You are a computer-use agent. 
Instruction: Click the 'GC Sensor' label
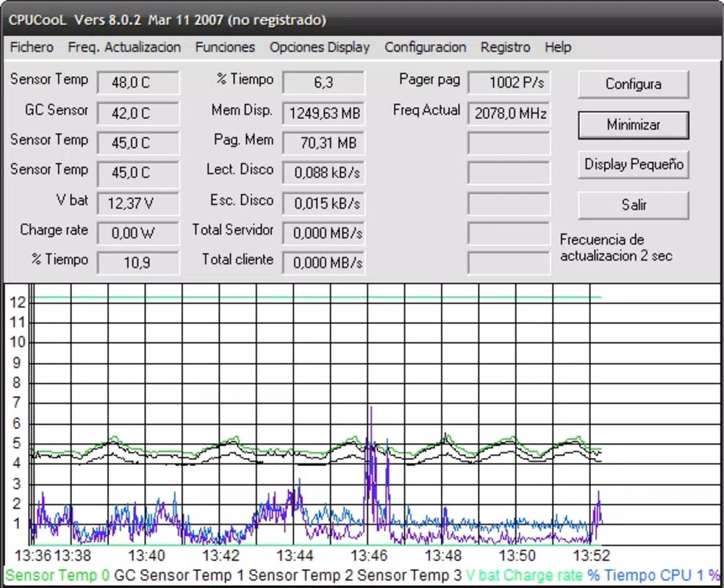57,110
